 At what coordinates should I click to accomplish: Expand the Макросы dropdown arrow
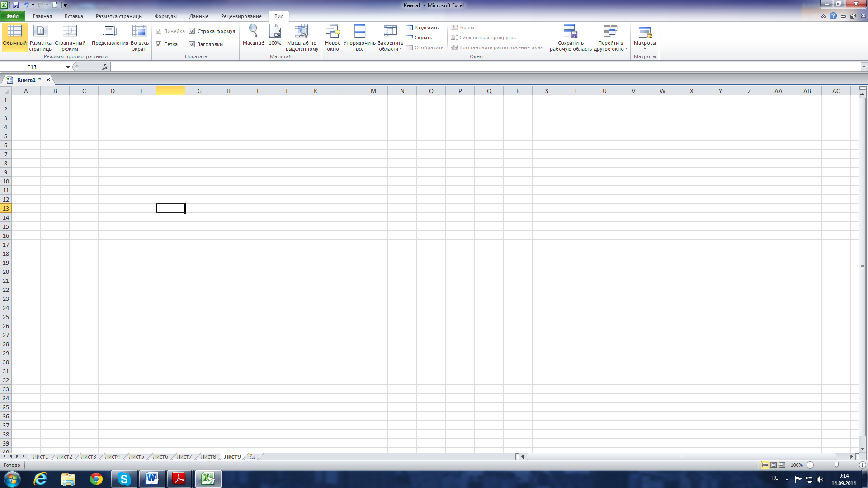pyautogui.click(x=645, y=49)
